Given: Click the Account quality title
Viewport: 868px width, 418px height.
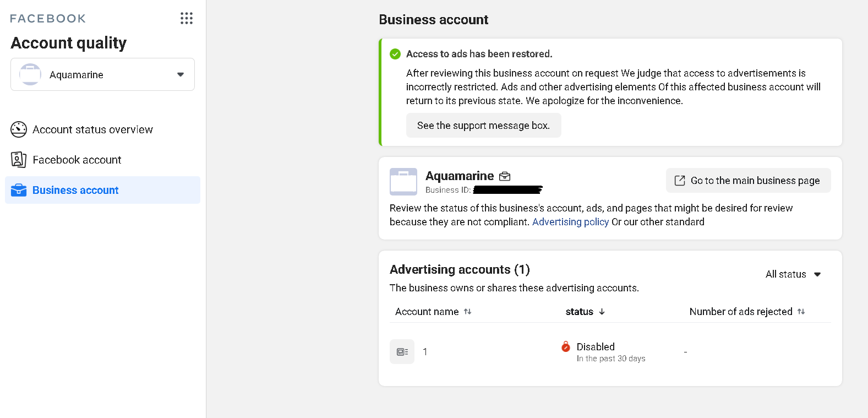Looking at the screenshot, I should (x=69, y=43).
